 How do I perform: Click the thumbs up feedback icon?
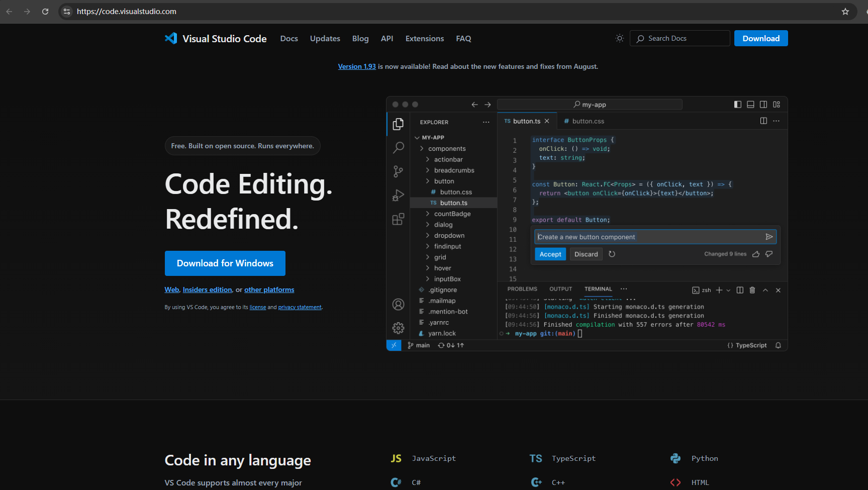[x=756, y=254]
